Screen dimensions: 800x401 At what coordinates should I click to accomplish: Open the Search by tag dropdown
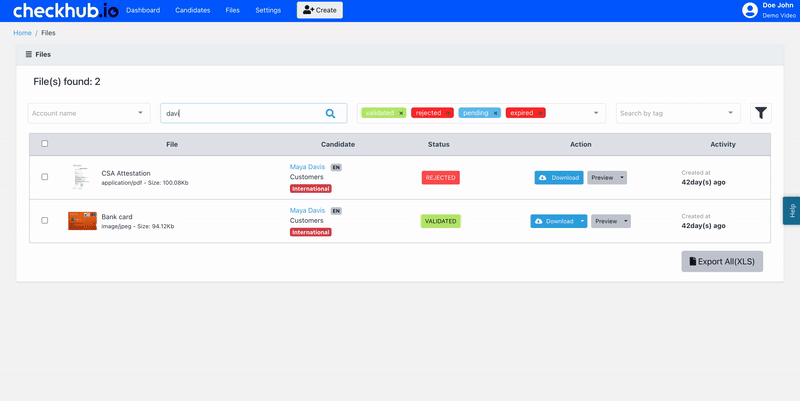tap(731, 114)
